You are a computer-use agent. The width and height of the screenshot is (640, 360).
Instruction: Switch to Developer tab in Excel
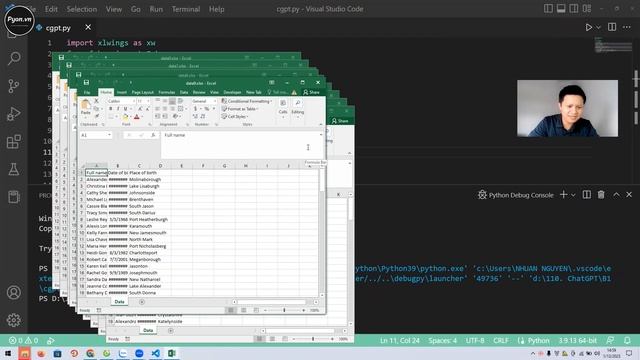pyautogui.click(x=232, y=93)
